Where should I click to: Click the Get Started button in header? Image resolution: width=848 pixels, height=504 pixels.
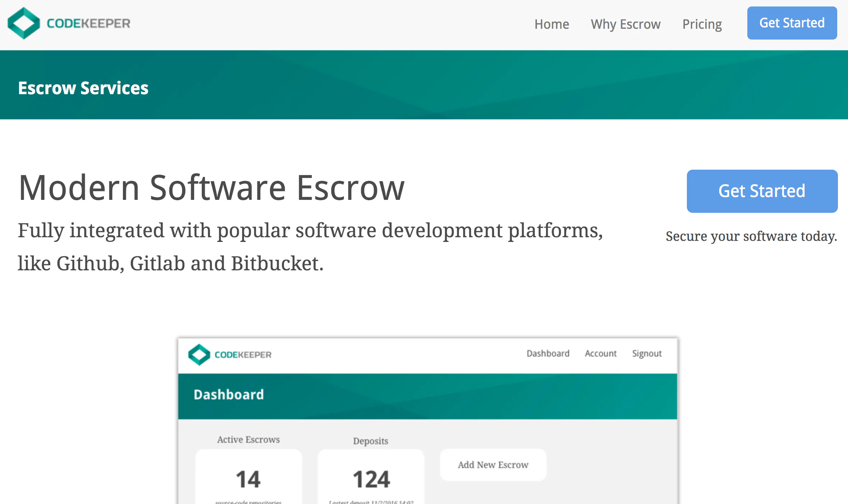(792, 23)
